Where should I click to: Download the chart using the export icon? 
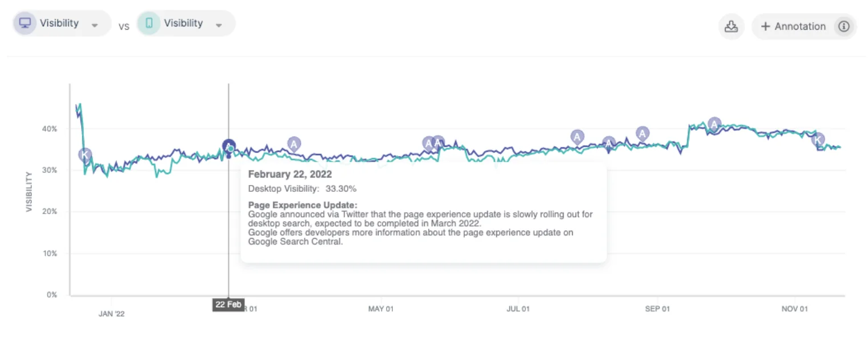731,26
